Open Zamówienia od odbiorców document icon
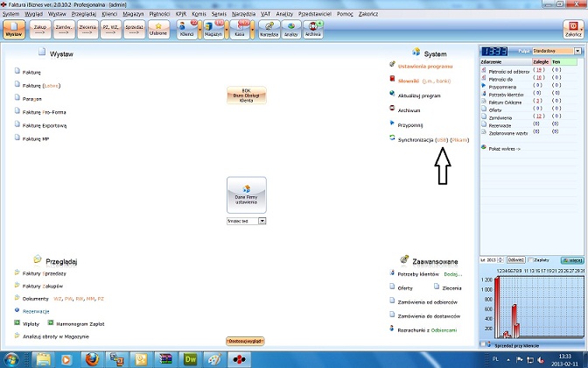The image size is (588, 368). tap(392, 301)
